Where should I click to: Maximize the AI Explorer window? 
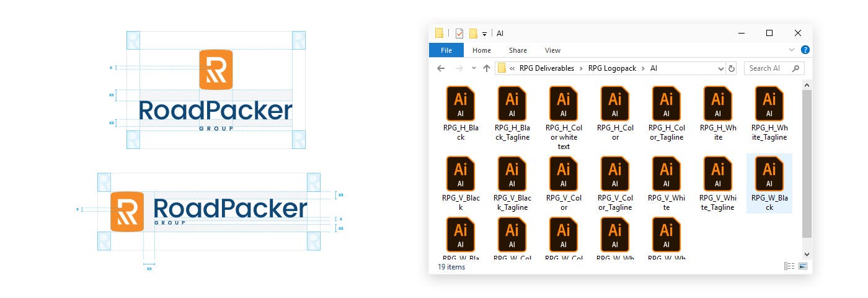pos(769,33)
